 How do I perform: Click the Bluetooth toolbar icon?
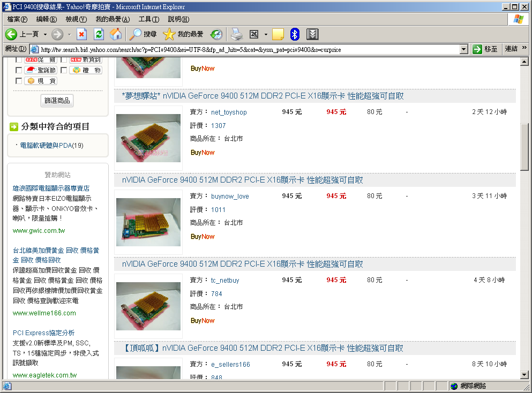pyautogui.click(x=294, y=34)
